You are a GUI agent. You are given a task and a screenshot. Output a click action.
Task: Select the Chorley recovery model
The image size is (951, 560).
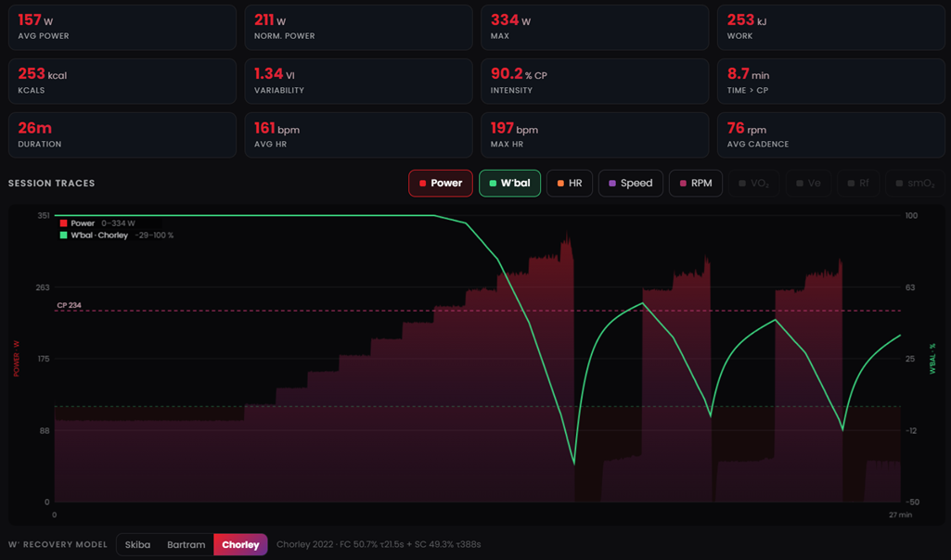(x=241, y=544)
